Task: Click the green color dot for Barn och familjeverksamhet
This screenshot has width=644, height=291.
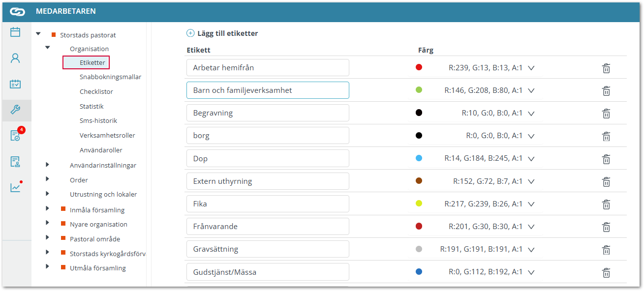Action: click(419, 90)
